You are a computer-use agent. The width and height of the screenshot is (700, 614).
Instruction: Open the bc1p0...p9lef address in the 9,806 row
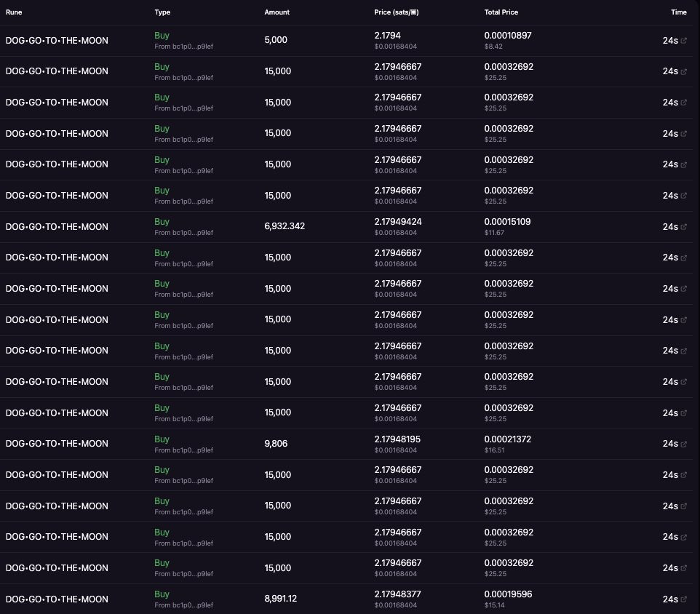pyautogui.click(x=183, y=450)
